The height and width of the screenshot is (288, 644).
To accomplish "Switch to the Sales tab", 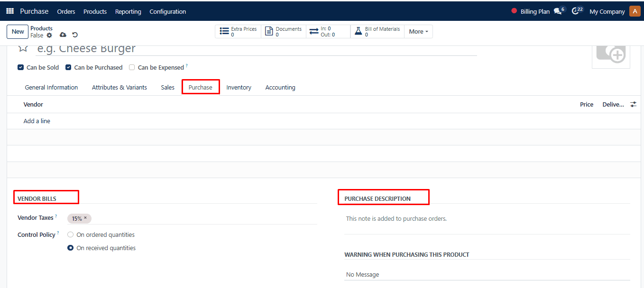I will [168, 87].
